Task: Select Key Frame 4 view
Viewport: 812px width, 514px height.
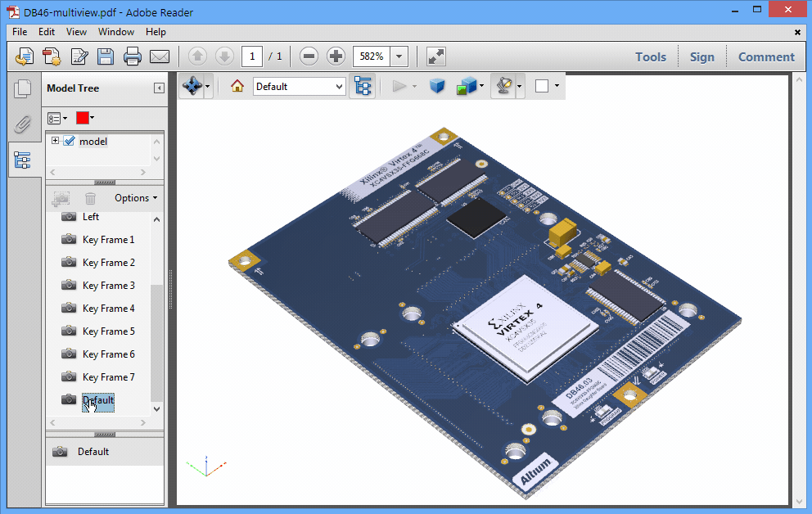Action: pos(108,309)
